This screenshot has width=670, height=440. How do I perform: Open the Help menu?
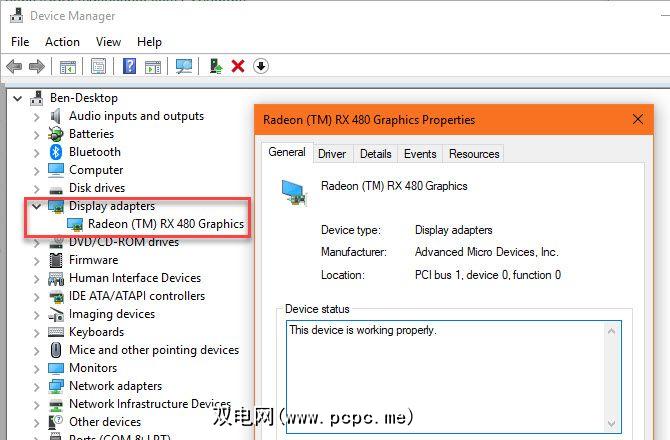point(149,42)
